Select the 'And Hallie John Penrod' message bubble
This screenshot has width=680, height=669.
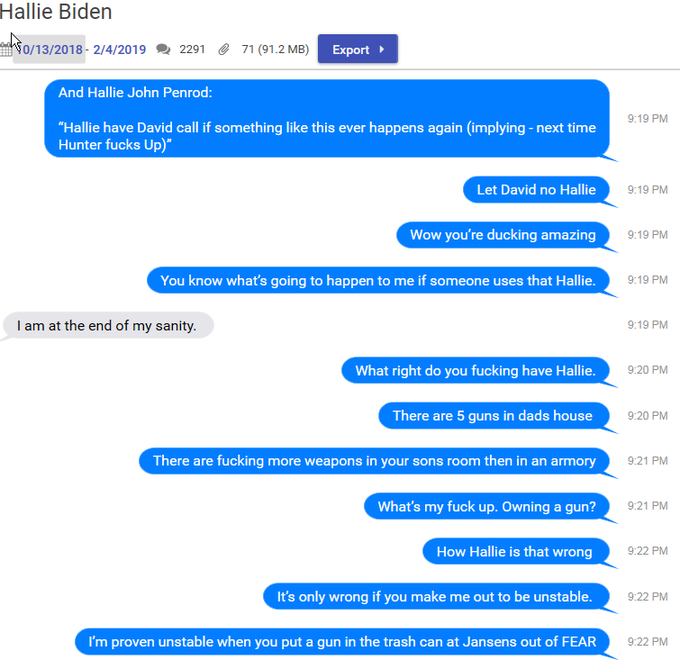click(327, 118)
